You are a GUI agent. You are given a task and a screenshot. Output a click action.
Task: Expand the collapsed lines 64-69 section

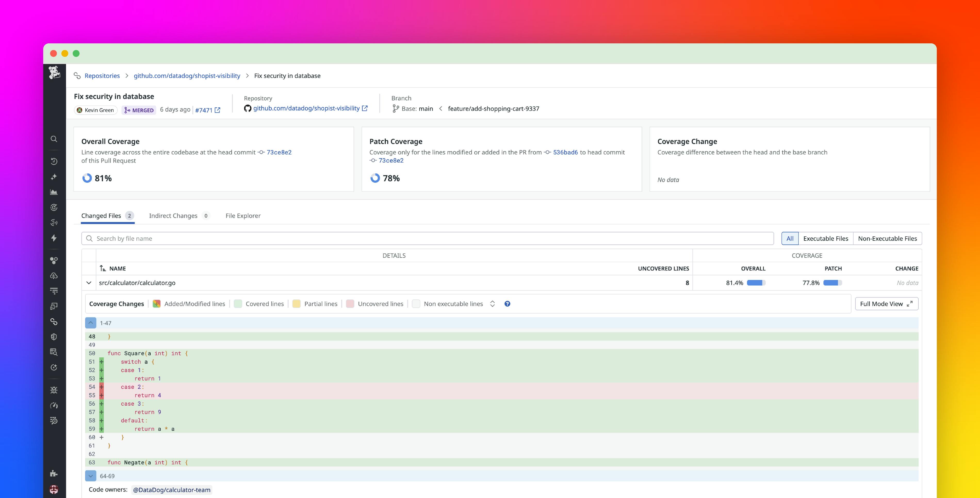(91, 476)
